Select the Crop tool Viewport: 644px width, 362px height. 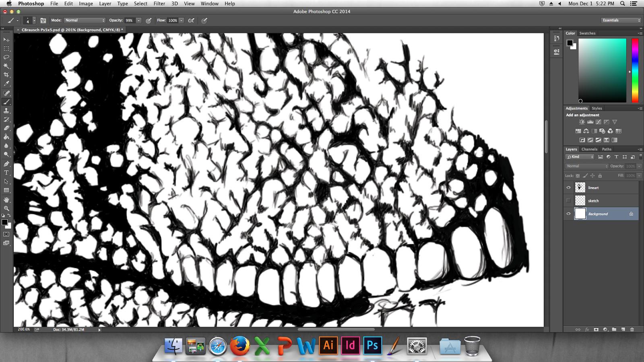(x=6, y=75)
